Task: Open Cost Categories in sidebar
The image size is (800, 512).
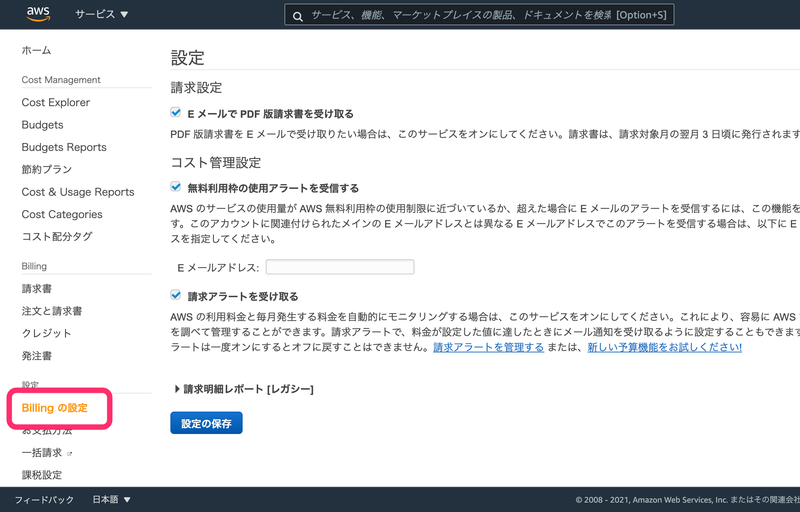Action: pyautogui.click(x=62, y=214)
